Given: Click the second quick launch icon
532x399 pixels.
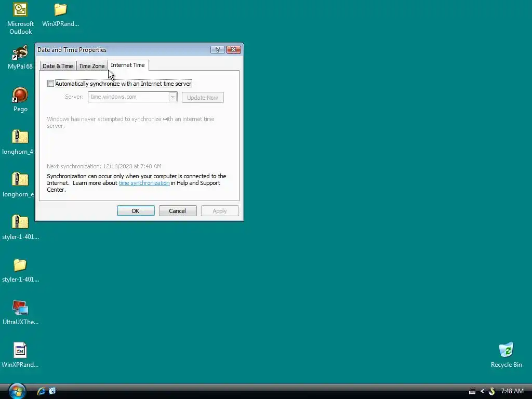Looking at the screenshot, I should pos(52,391).
